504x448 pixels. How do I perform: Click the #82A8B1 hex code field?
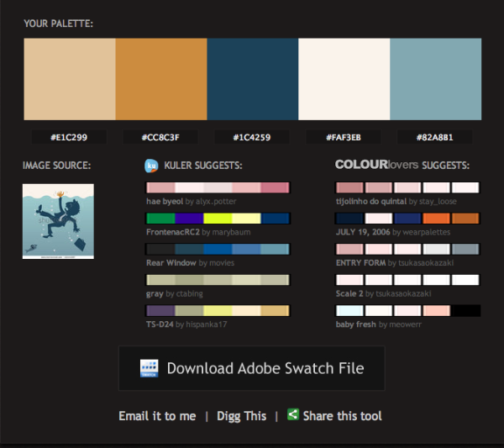click(x=435, y=137)
